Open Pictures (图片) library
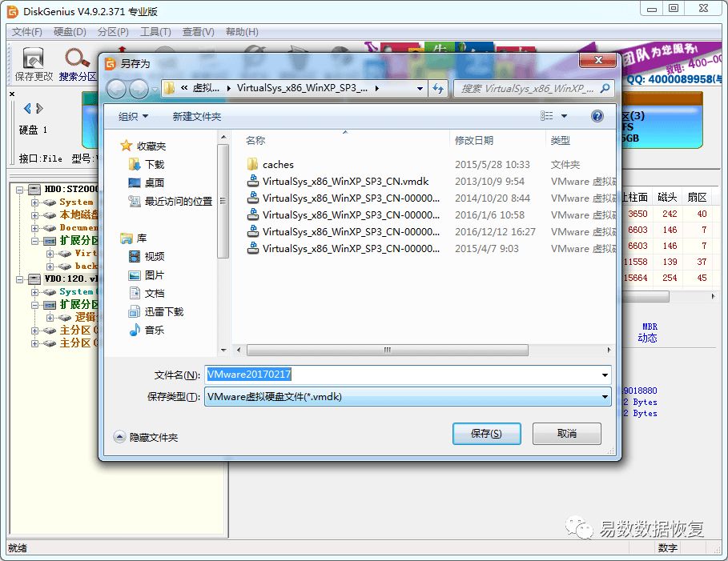Screen dimensions: 728x561 click(x=146, y=275)
